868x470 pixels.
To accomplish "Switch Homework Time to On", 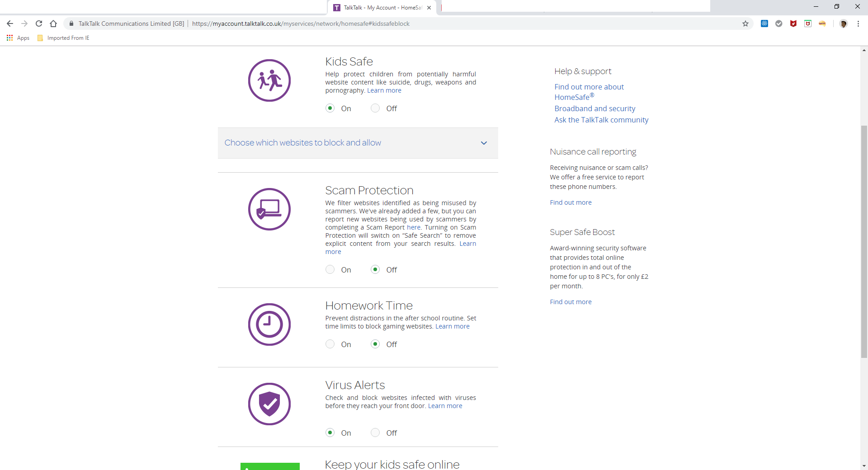I will coord(330,344).
